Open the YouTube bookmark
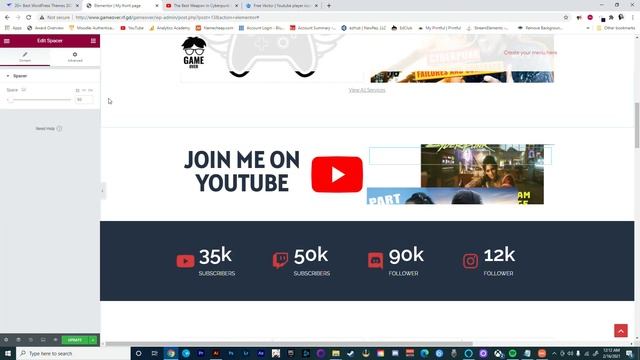Screen dimensions: 640x360 coord(132,28)
